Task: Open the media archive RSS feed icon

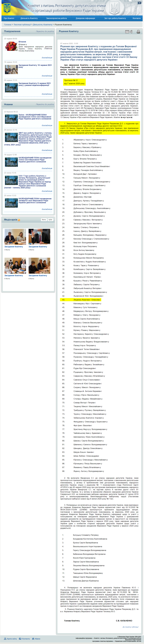Action: point(19,220)
